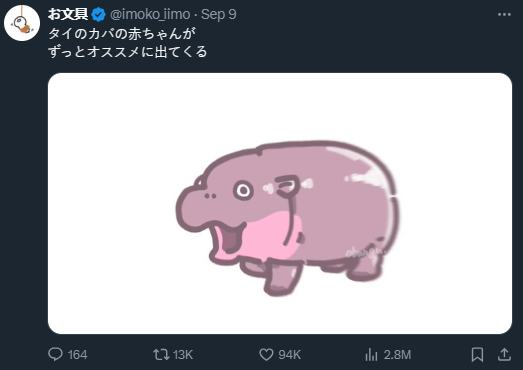Image resolution: width=523 pixels, height=370 pixels.
Task: Open the tweet text タイのカバの赤ちゃんが
Action: point(122,33)
